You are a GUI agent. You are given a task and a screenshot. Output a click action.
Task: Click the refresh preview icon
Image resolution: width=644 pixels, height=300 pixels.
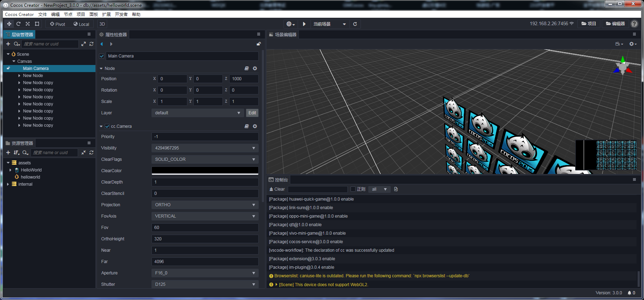click(355, 24)
